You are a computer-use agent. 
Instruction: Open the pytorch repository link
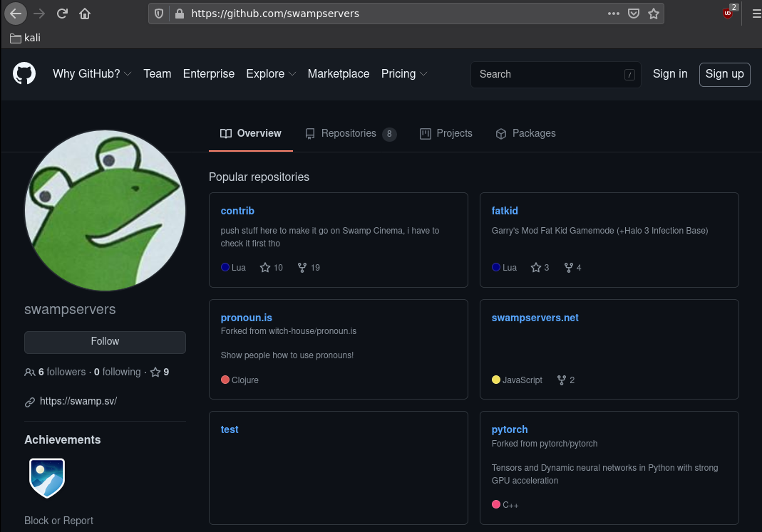pyautogui.click(x=510, y=429)
